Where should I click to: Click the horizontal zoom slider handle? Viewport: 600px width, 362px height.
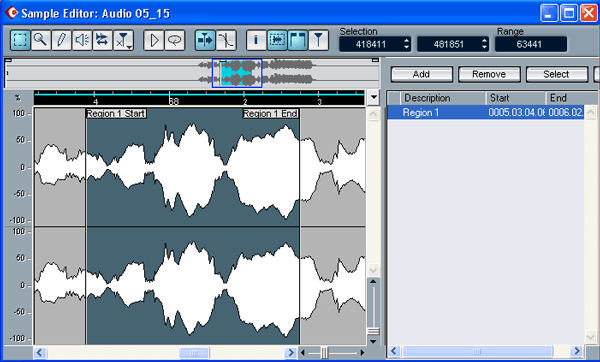click(324, 352)
